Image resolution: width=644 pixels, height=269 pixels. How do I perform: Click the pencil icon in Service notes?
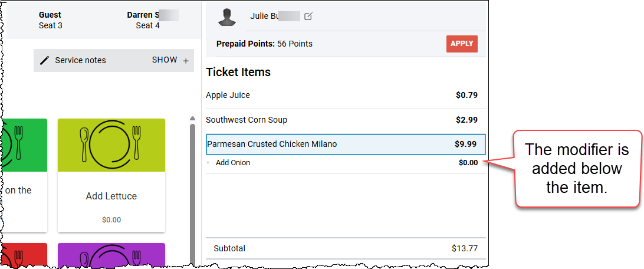coord(44,60)
